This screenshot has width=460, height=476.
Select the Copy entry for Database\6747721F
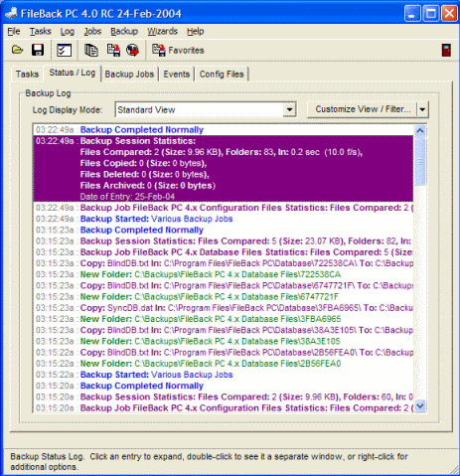224,285
